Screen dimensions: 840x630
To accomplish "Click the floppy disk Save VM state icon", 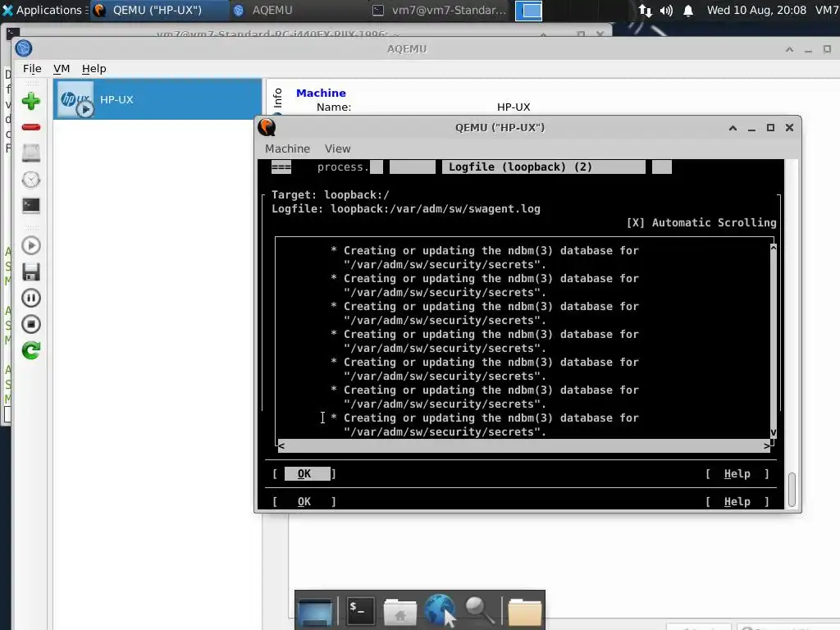I will 31,272.
